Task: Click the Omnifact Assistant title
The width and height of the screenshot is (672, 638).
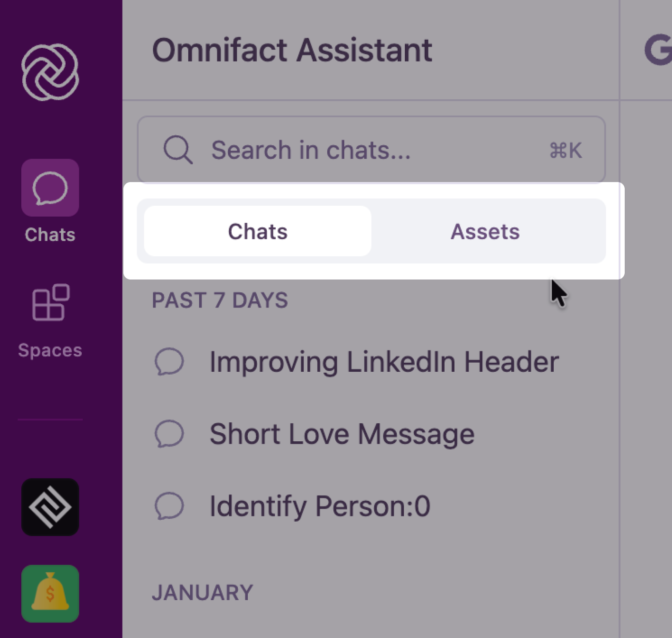Action: [x=292, y=50]
